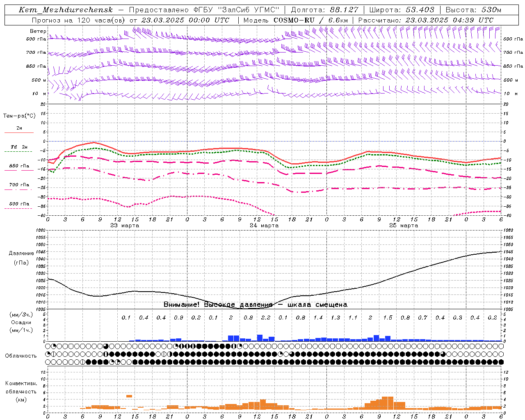Click the 0.7 precipitation value
This screenshot has width=525, height=420.
(x=422, y=318)
